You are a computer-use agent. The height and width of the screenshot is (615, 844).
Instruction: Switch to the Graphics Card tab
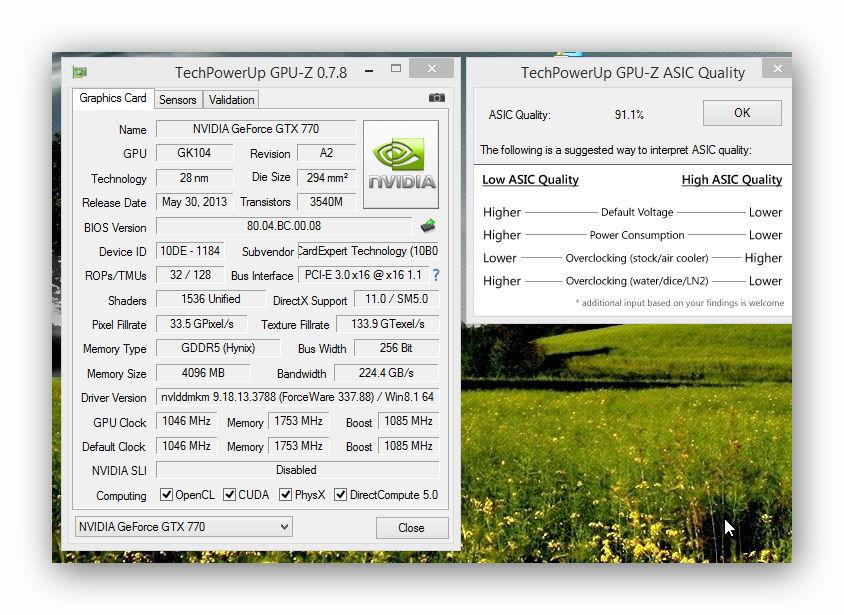[x=113, y=98]
